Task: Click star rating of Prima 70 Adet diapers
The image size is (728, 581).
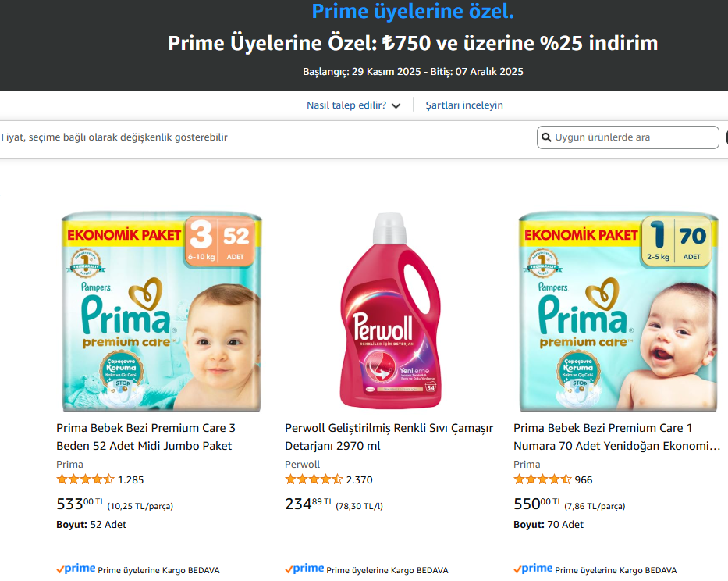Action: [x=542, y=479]
